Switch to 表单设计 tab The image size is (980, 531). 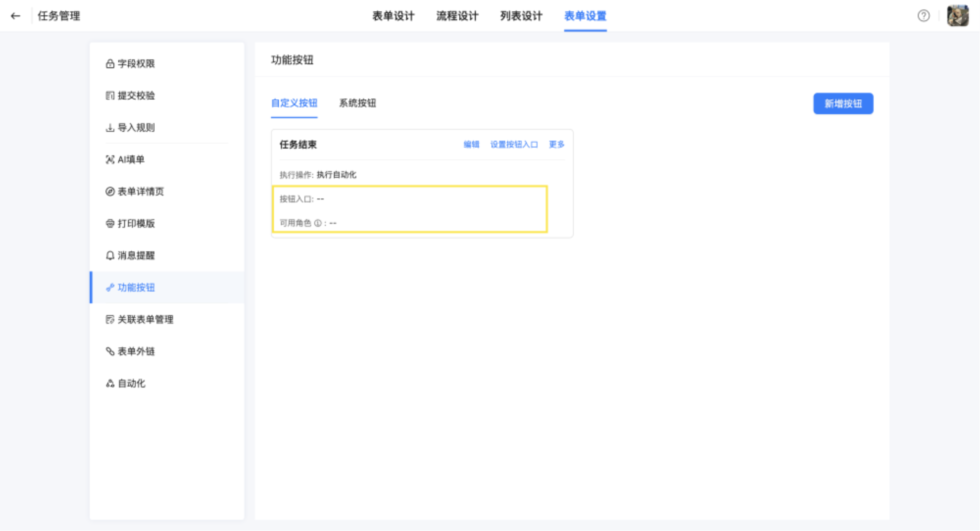tap(393, 16)
